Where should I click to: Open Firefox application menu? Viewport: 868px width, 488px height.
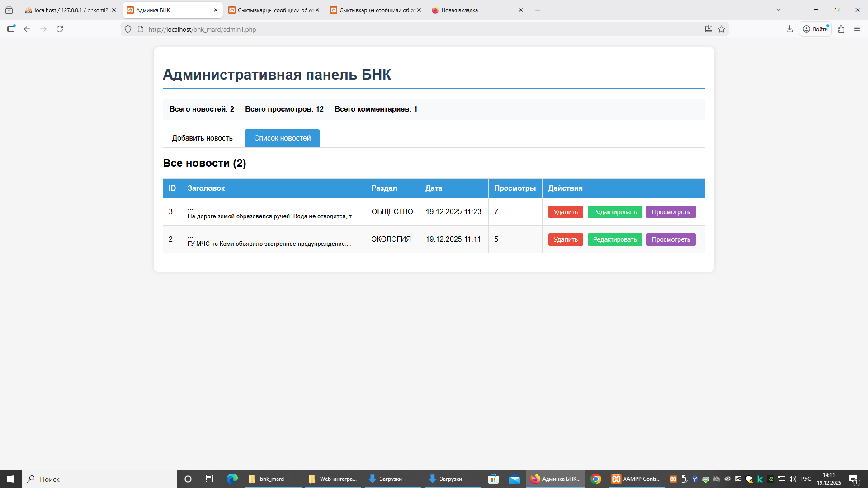(x=857, y=29)
